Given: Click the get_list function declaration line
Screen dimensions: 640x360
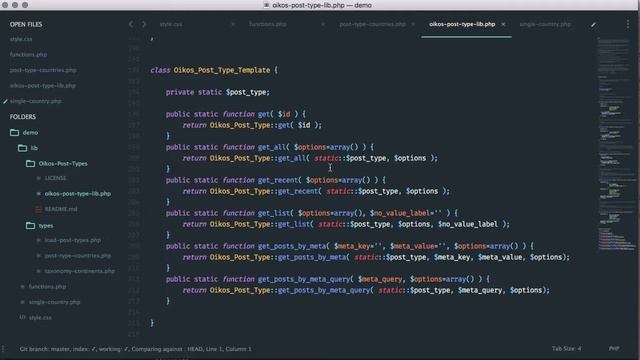Looking at the screenshot, I should tap(311, 213).
